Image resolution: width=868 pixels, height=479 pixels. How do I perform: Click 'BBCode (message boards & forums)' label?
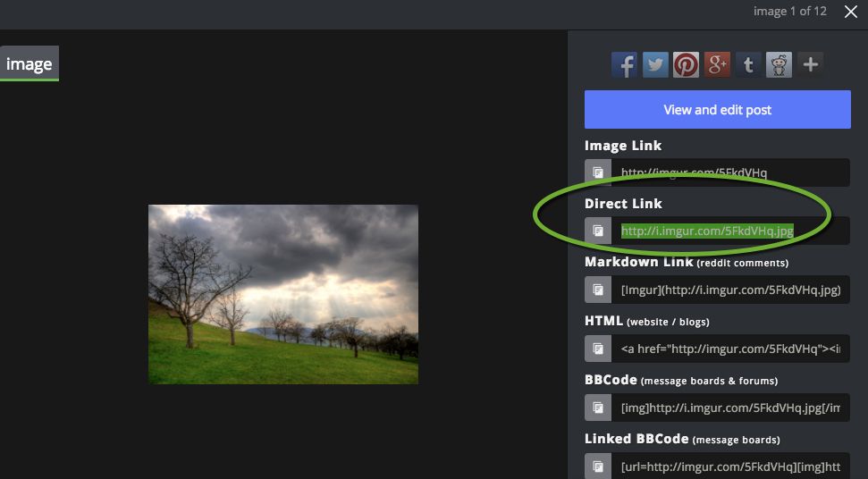681,380
